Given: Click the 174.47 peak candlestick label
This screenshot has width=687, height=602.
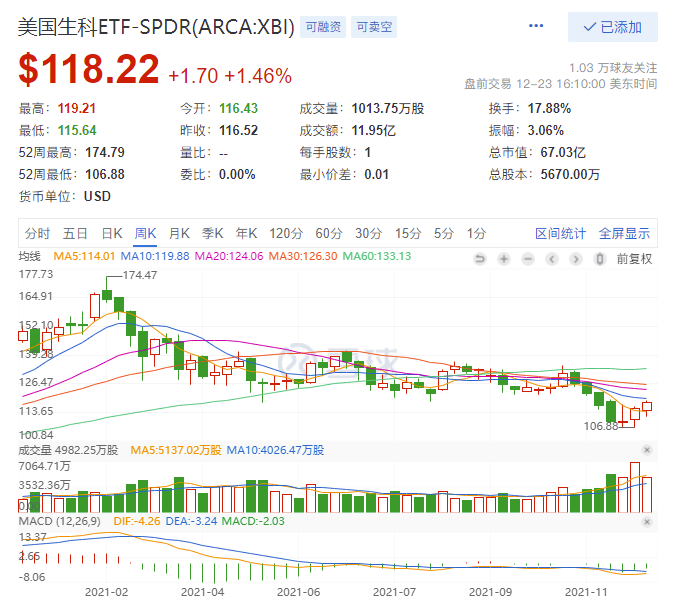Looking at the screenshot, I should pos(140,274).
